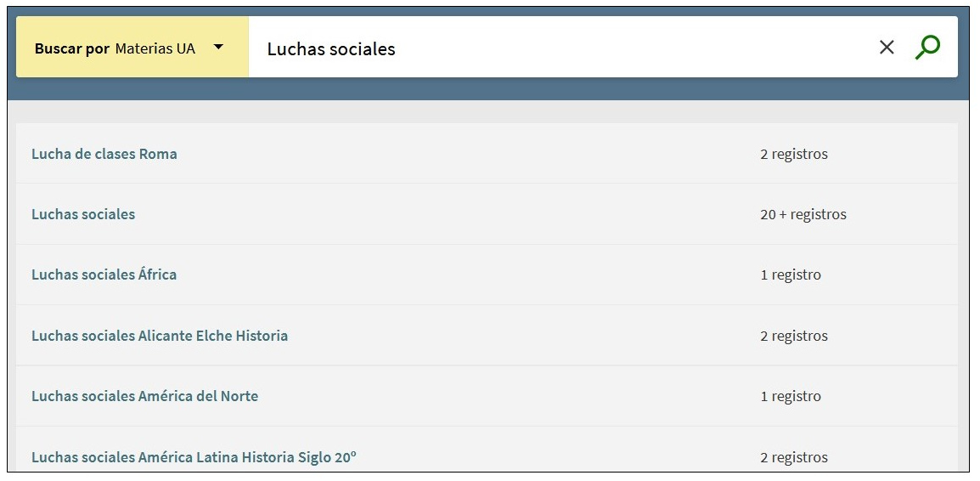Select 'Luchas sociales América del Norte'
Viewport: 980px width, 481px height.
pos(144,396)
